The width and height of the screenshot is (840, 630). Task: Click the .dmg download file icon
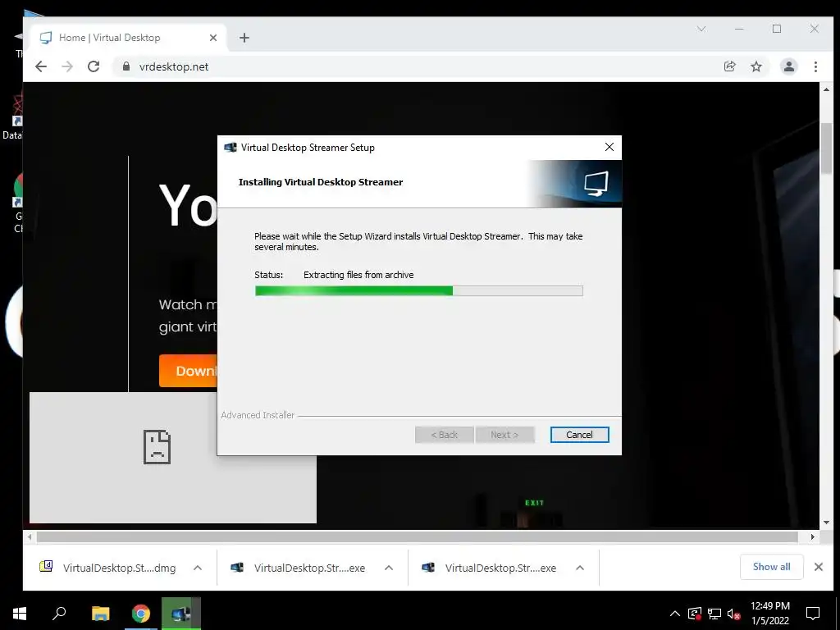coord(46,566)
